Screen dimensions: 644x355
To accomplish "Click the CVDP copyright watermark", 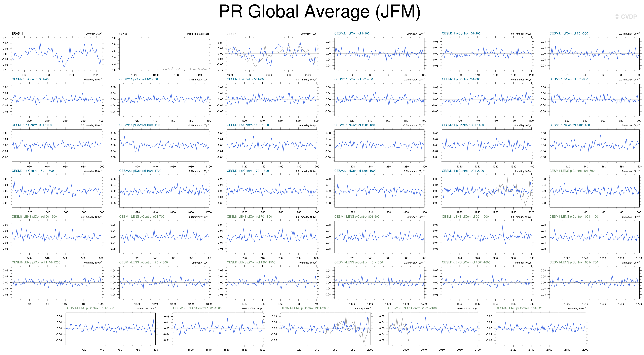I will pyautogui.click(x=626, y=17).
